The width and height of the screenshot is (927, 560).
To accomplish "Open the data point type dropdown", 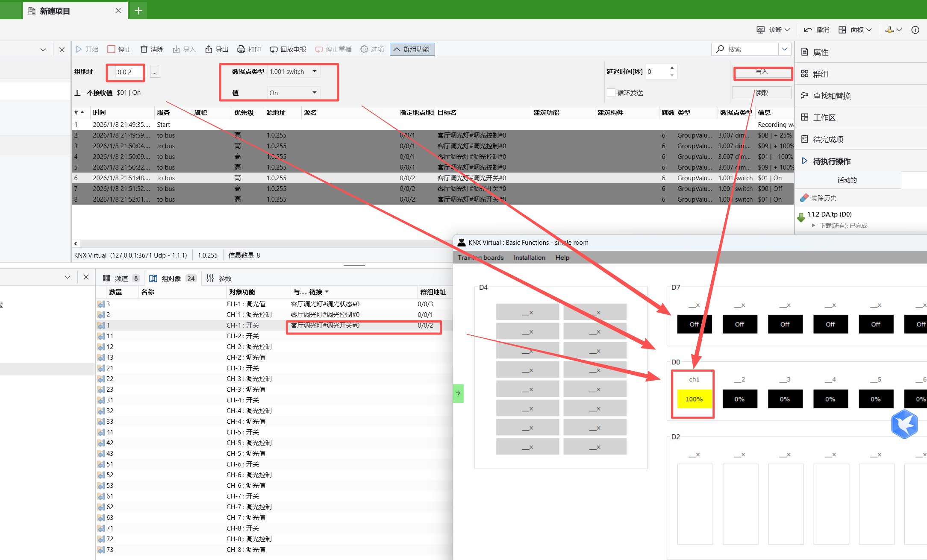I will 315,71.
